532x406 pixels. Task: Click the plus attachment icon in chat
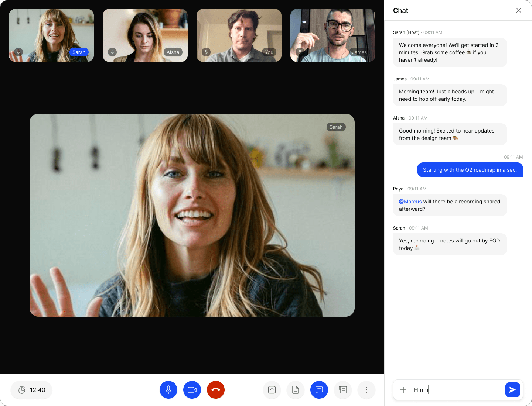click(403, 390)
